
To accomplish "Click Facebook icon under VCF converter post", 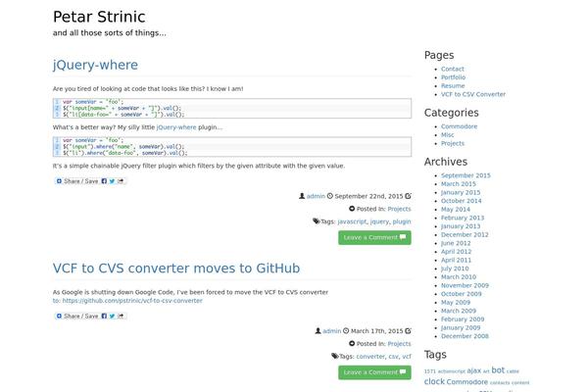I will [104, 317].
